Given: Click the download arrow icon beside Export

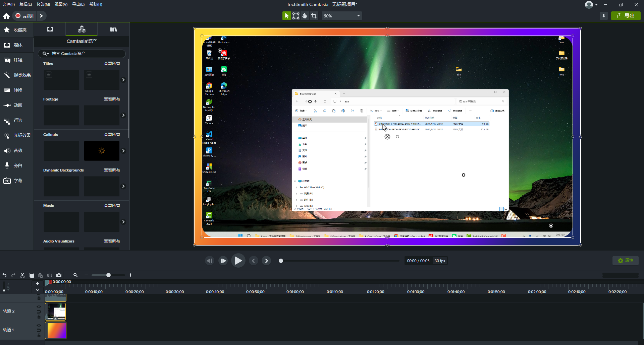Looking at the screenshot, I should (604, 16).
